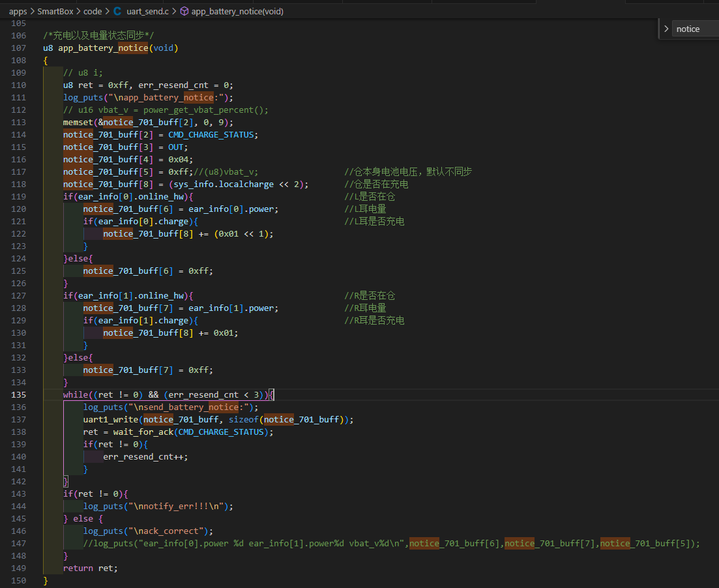This screenshot has height=588, width=719.
Task: Focus the find input containing "notice"
Action: [x=696, y=29]
